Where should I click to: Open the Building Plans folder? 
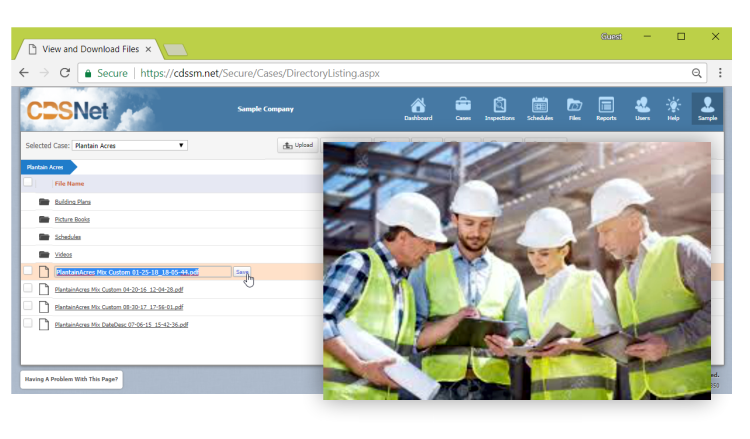coord(72,202)
